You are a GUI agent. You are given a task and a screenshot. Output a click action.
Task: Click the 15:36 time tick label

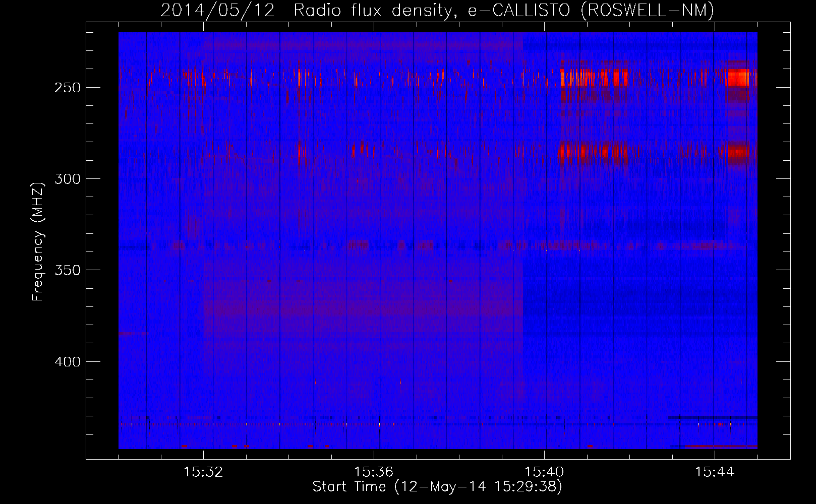(x=374, y=472)
